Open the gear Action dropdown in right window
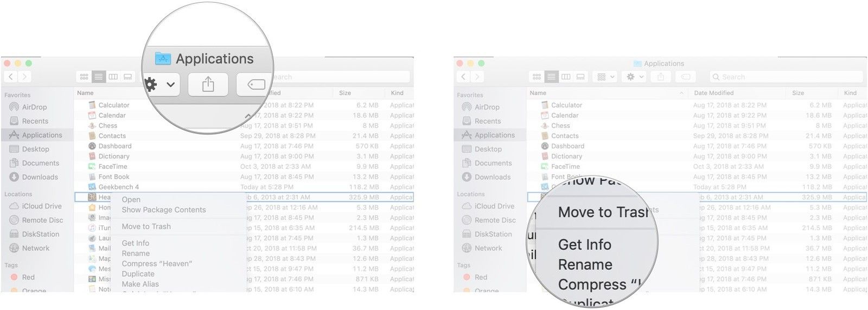Viewport: 868px width, 310px height. (x=634, y=77)
